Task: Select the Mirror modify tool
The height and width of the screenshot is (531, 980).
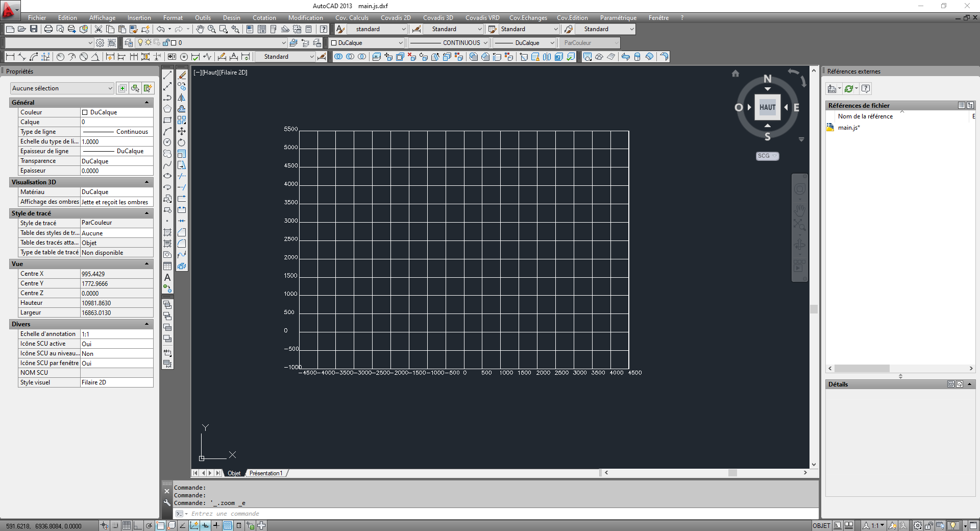Action: coord(182,98)
